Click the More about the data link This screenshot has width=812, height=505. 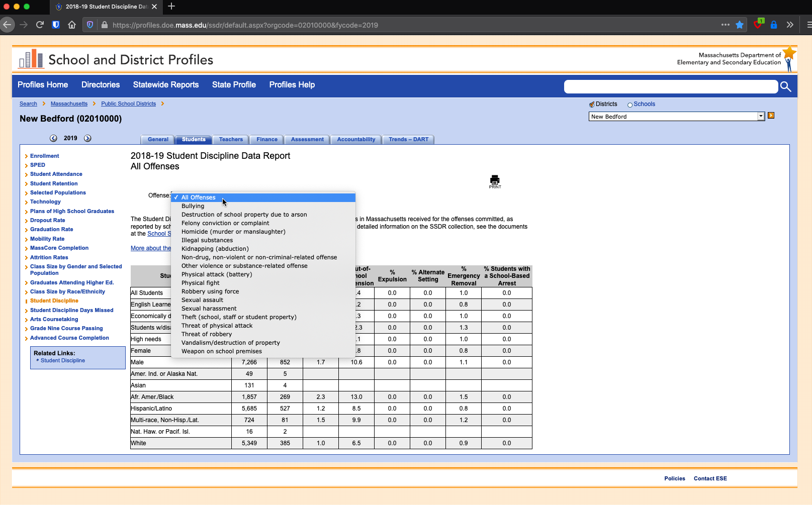pos(151,248)
